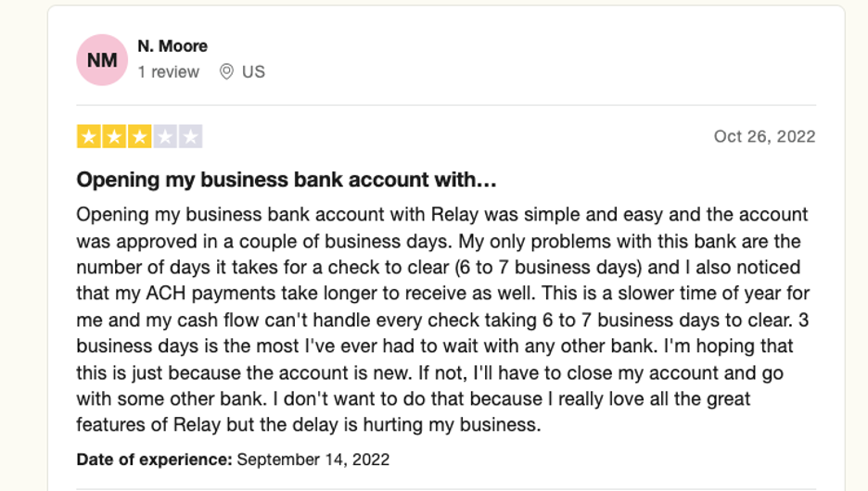Click the September 14, 2022 experience date
Viewport: 868px width, 491px height.
tap(313, 460)
